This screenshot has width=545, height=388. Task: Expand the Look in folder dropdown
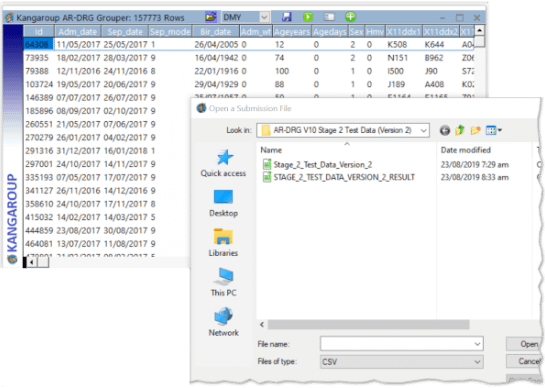(423, 130)
